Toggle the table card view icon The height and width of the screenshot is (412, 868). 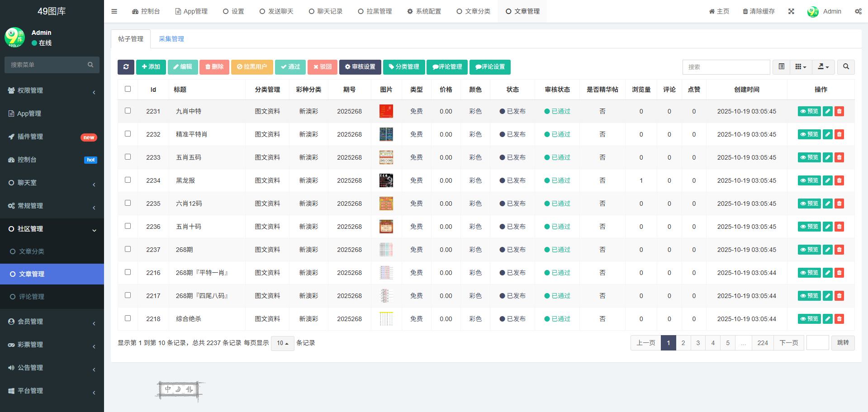point(781,67)
